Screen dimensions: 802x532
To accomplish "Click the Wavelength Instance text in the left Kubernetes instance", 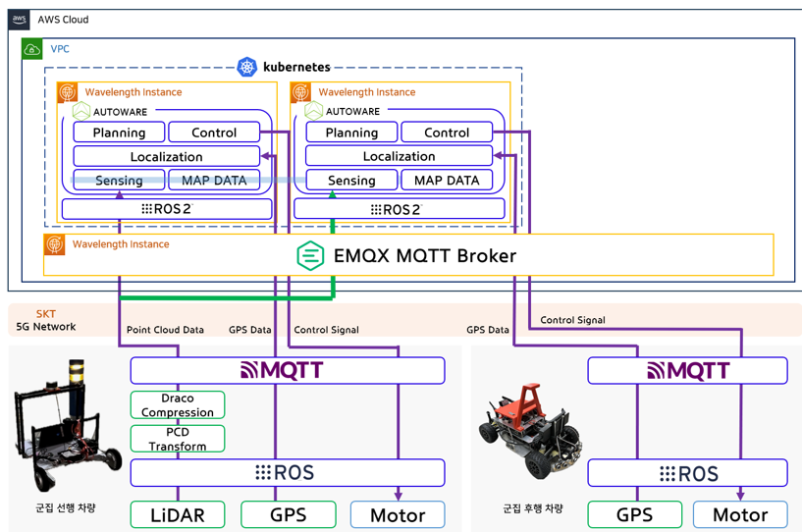I will pos(134,92).
